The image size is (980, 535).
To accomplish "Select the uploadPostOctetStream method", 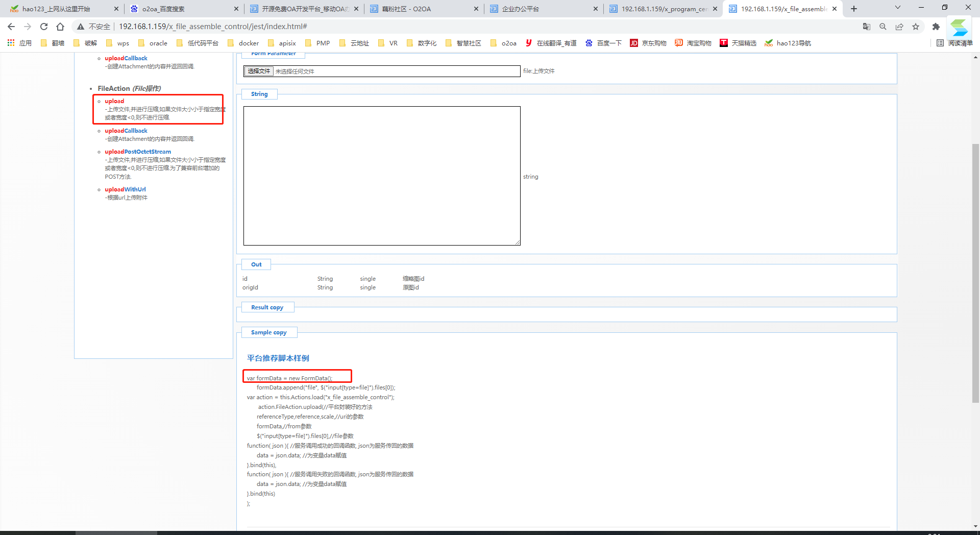I will click(138, 152).
